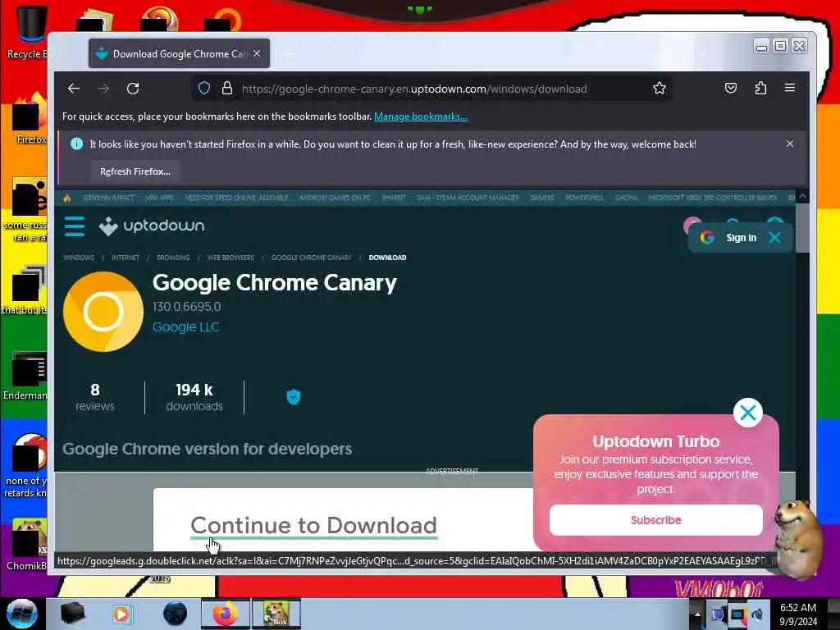Click the tray volume speaker icon
Image resolution: width=840 pixels, height=630 pixels.
point(757,614)
